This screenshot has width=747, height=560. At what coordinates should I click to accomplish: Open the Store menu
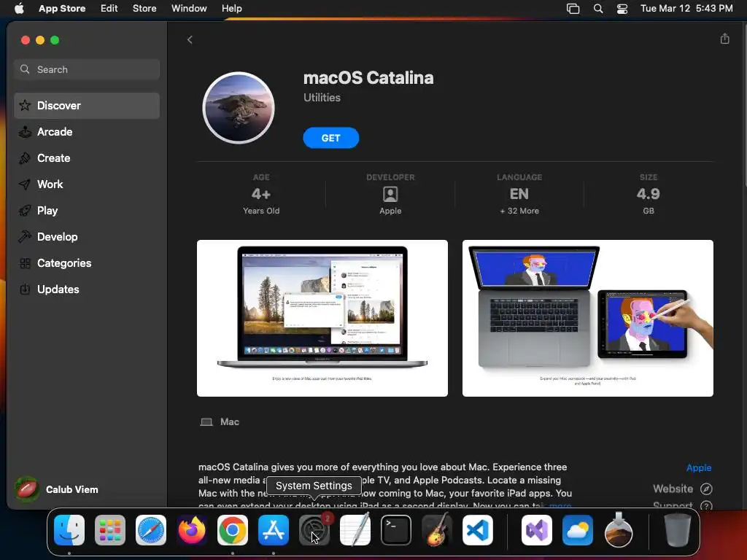coord(144,8)
